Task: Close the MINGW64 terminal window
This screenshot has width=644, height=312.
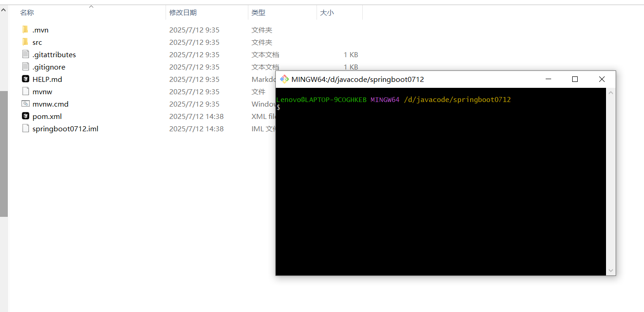Action: (602, 79)
